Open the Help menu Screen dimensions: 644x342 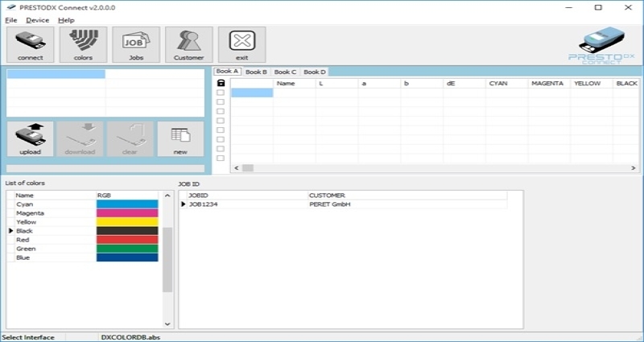(66, 20)
